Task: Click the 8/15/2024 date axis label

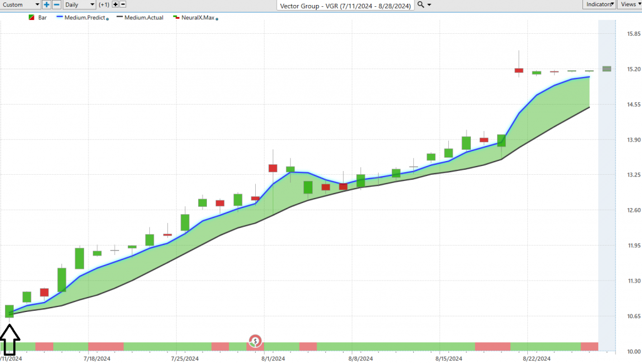Action: click(x=448, y=359)
